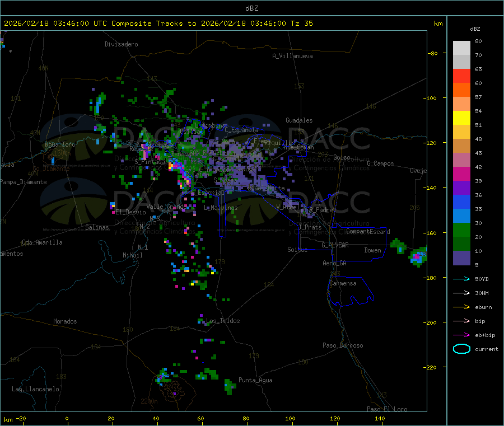Click the 'Punta_Agua' map label

coord(255,381)
